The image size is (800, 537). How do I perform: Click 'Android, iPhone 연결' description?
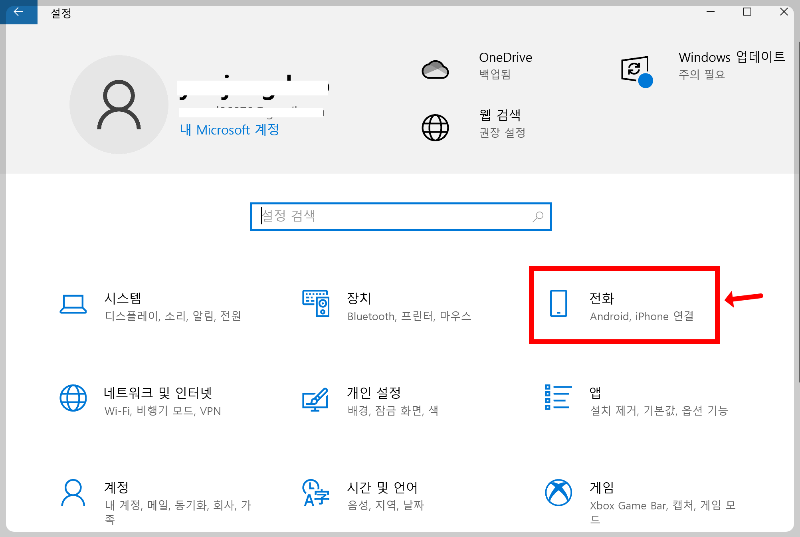coord(642,316)
